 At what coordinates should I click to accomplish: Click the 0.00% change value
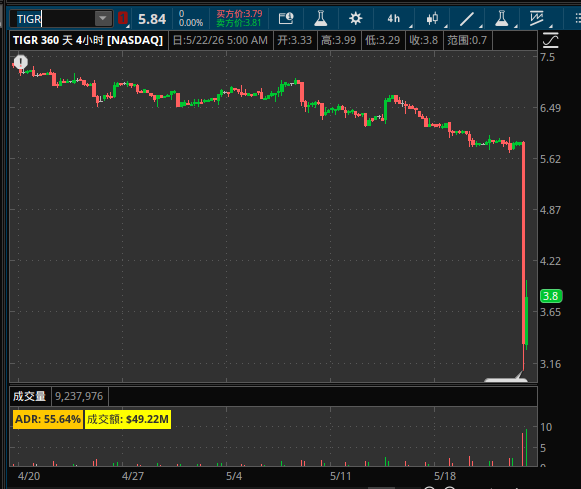(x=191, y=23)
